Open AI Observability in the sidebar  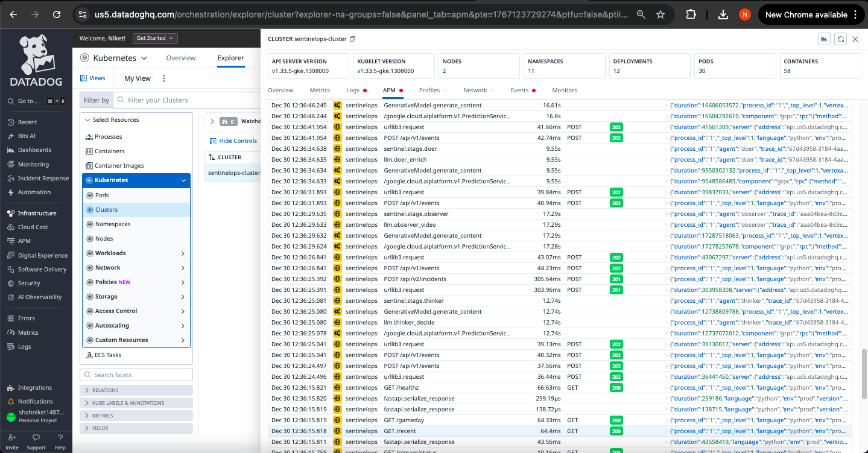pos(40,297)
